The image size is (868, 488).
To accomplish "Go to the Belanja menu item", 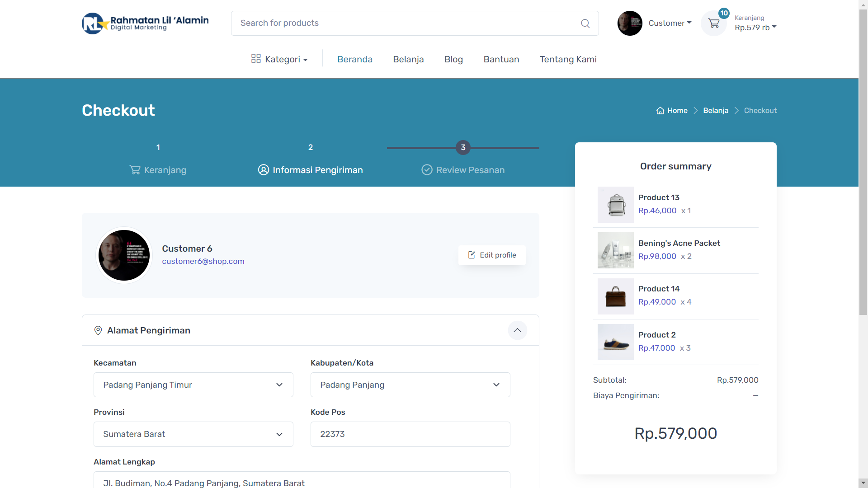I will [408, 59].
